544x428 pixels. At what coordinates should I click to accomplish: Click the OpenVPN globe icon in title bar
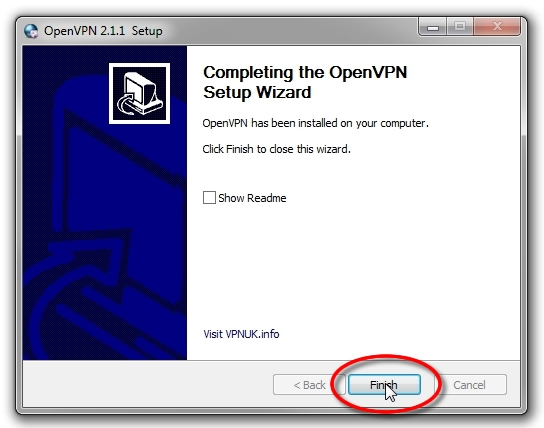click(x=31, y=31)
